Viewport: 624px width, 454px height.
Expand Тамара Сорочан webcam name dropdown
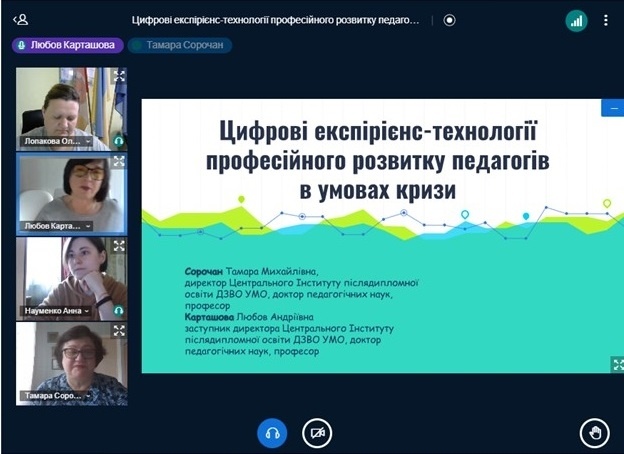[87, 396]
